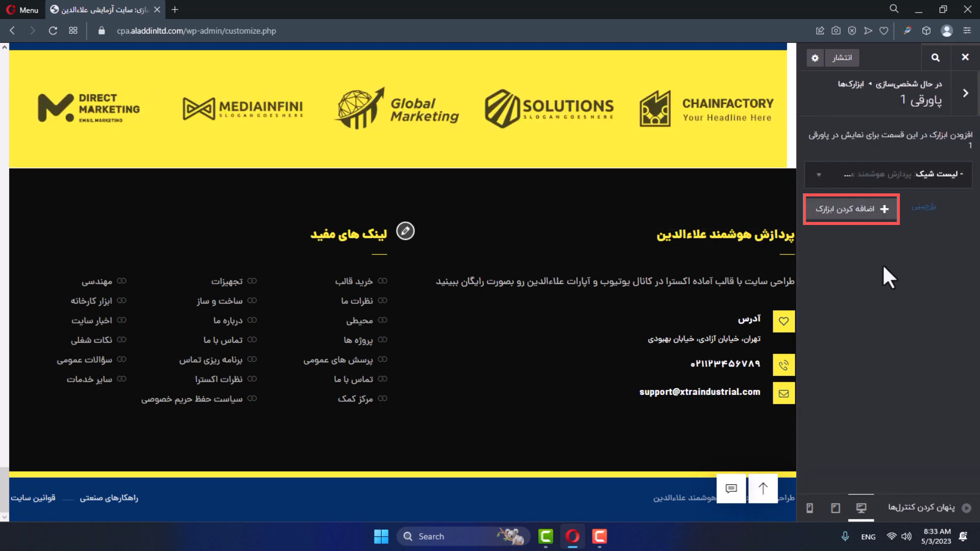Open the اخبار سایت footer link
The image size is (980, 551).
point(92,320)
